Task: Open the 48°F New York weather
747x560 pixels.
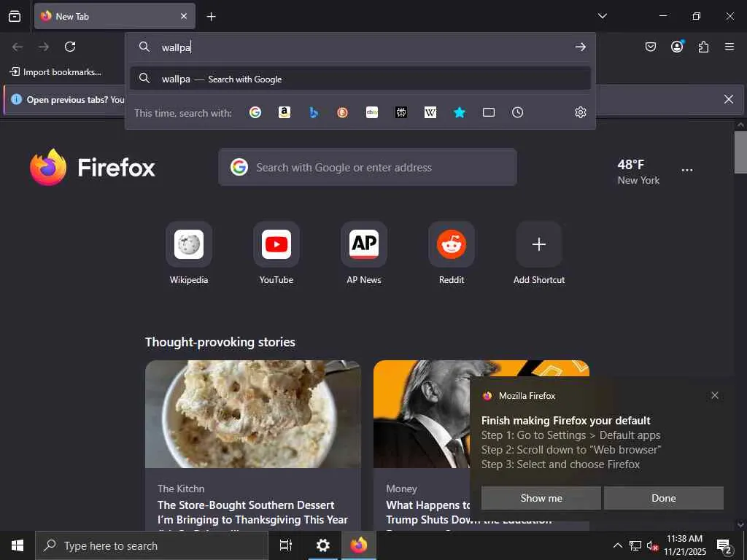Action: 638,172
